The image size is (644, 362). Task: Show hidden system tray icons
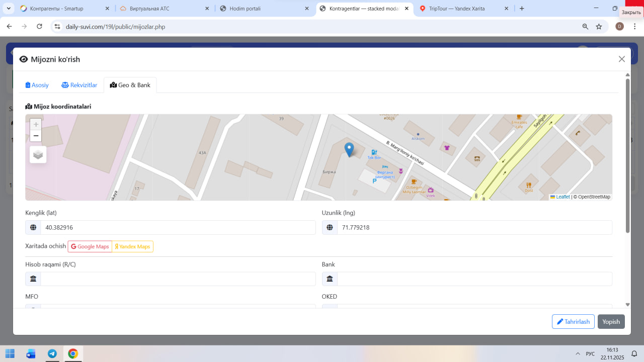tap(577, 354)
